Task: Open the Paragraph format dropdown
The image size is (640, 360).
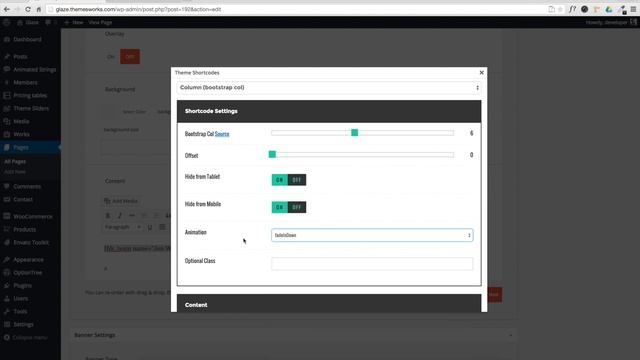Action: (x=123, y=227)
